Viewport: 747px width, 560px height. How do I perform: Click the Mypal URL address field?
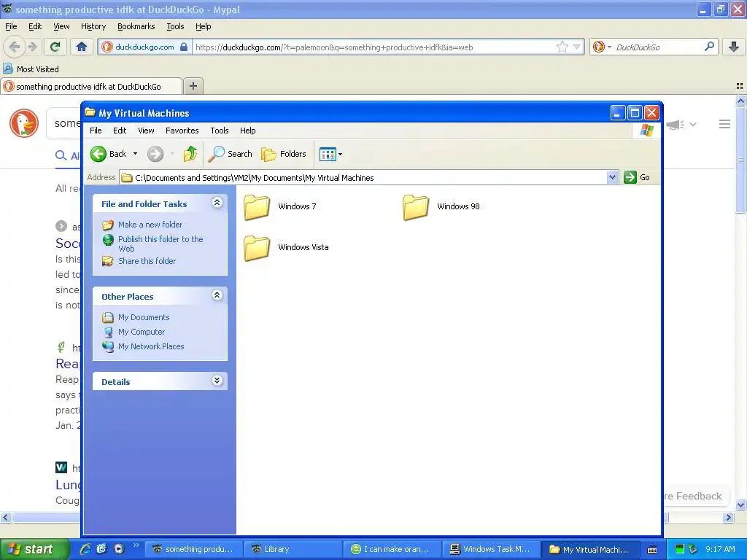pos(374,47)
